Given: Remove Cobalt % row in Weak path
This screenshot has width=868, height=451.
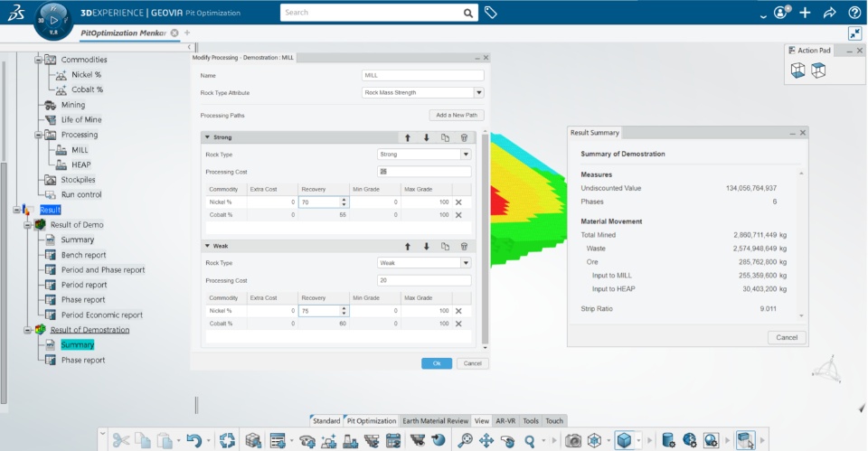Looking at the screenshot, I should [458, 324].
